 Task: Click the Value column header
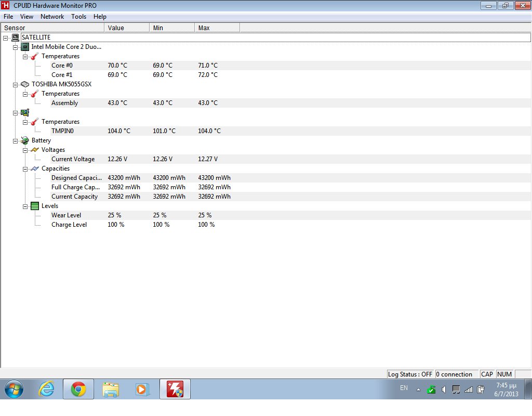127,28
